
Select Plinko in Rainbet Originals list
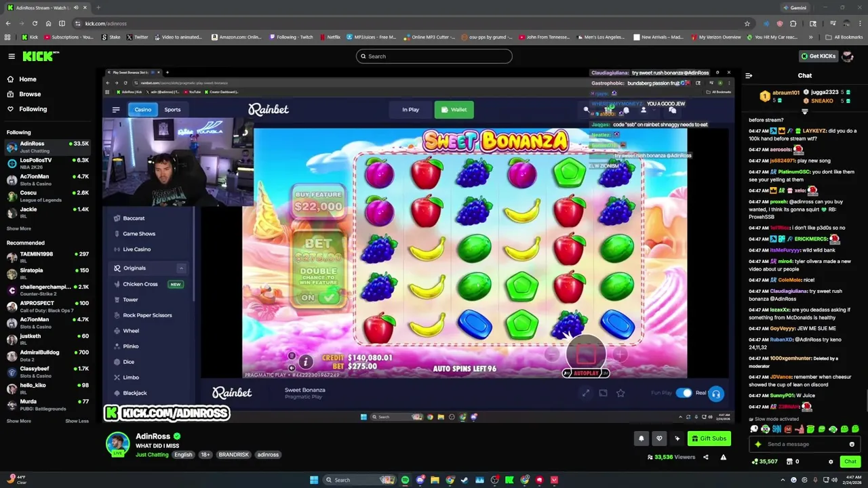(131, 346)
